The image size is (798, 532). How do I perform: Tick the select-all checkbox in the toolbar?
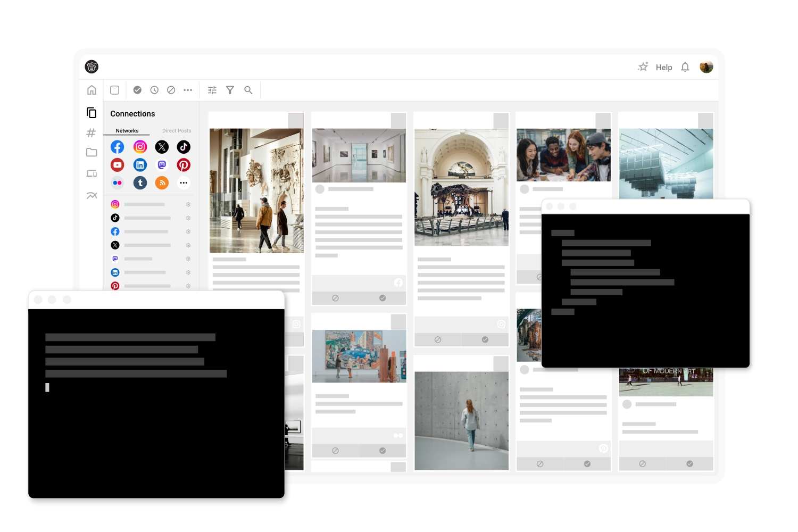click(114, 90)
